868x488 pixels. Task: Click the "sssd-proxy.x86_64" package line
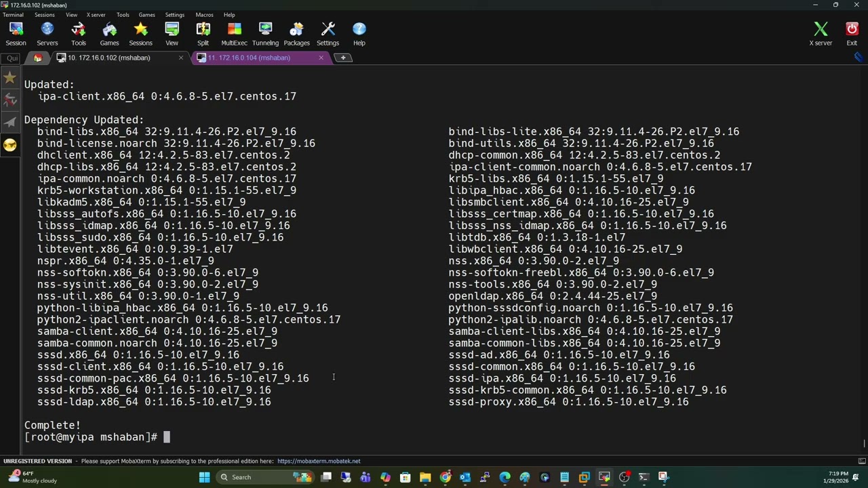[568, 402]
